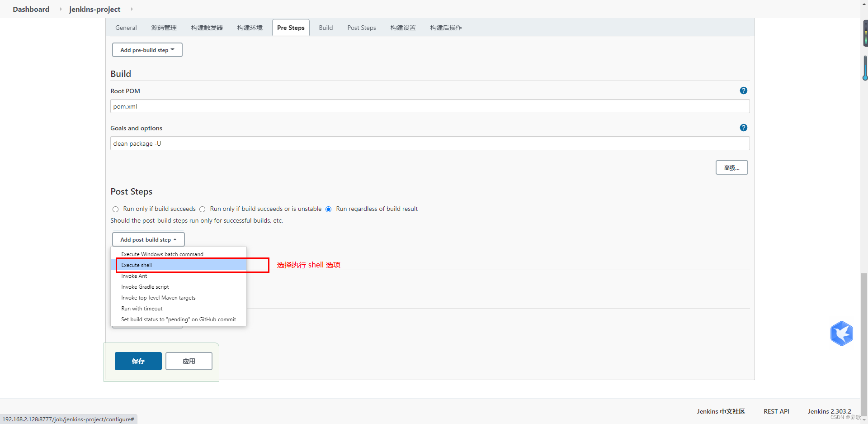Choose Set build status pending on GitHub commit
Screen dimensions: 868x424
(x=179, y=319)
